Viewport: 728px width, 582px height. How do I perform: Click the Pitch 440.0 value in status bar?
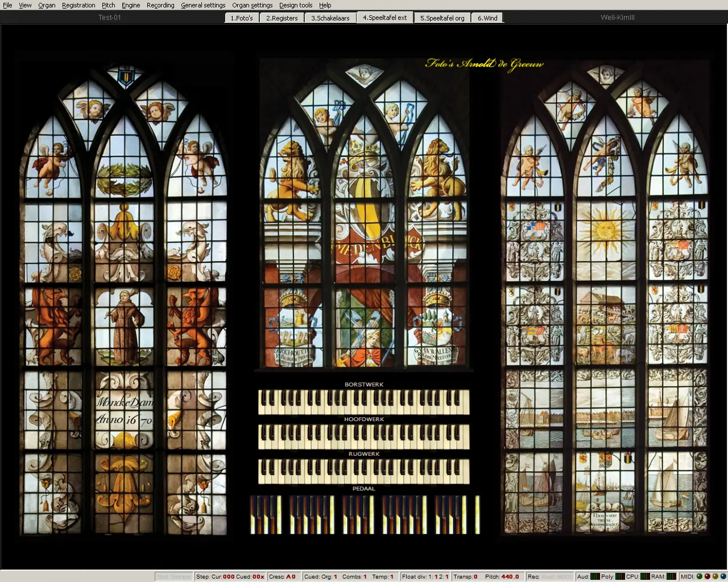510,576
